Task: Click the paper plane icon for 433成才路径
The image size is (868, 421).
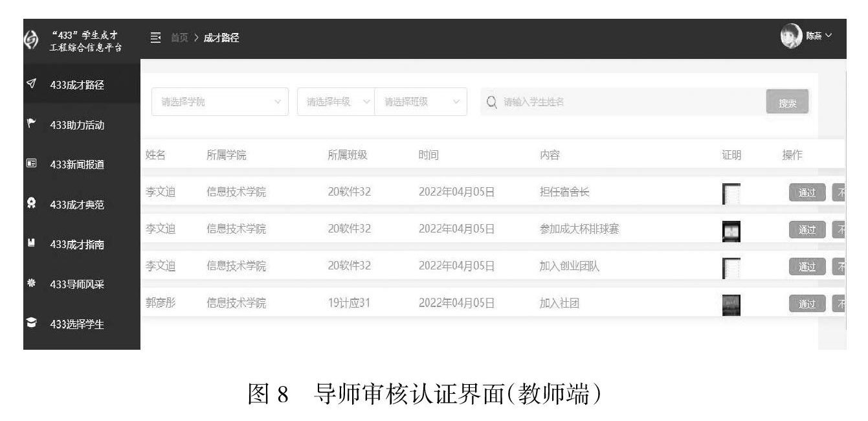Action: click(31, 85)
